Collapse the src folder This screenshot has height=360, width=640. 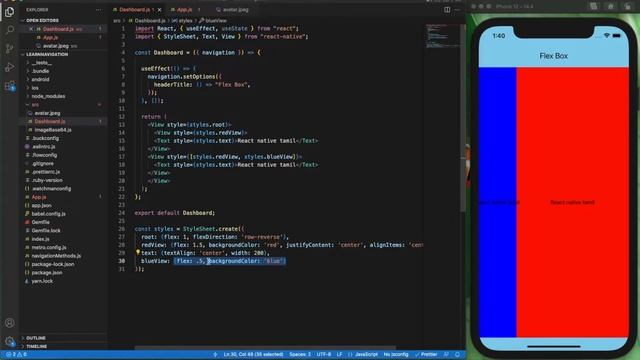click(35, 105)
